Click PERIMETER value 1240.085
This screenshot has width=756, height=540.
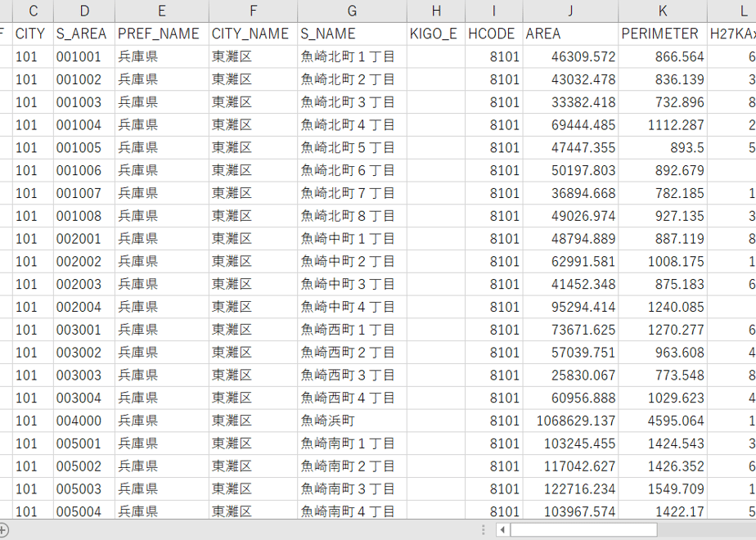[x=663, y=307]
